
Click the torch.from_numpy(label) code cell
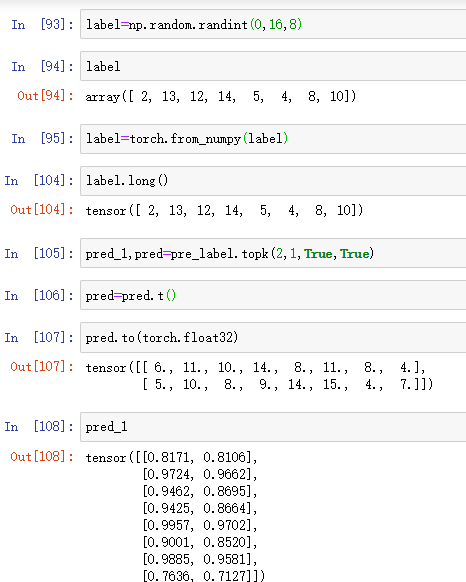click(x=273, y=138)
